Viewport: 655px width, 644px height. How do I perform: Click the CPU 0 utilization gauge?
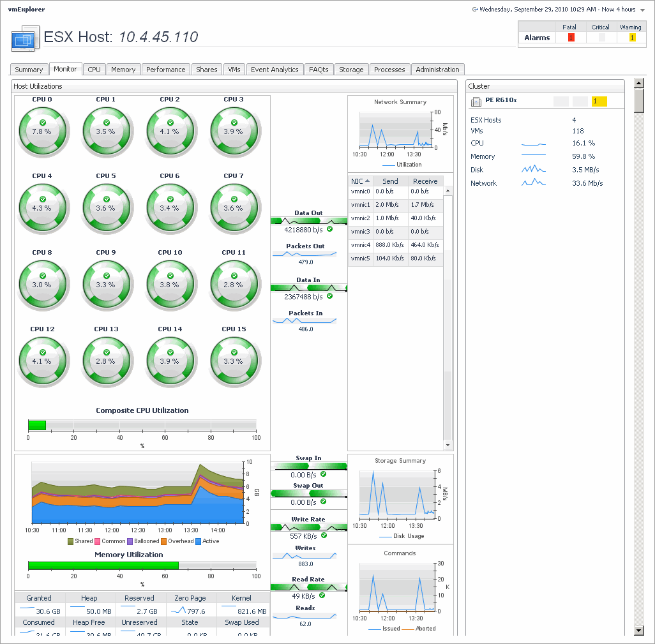(x=42, y=131)
